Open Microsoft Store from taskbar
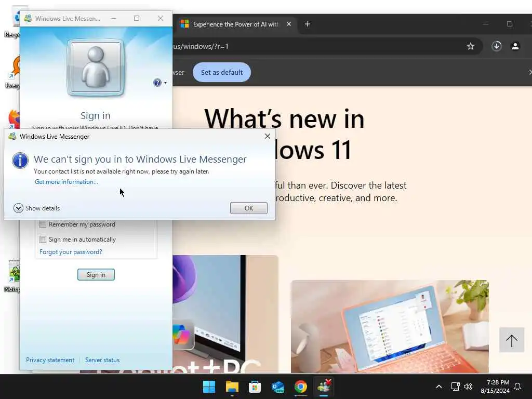Image resolution: width=532 pixels, height=399 pixels. click(255, 387)
